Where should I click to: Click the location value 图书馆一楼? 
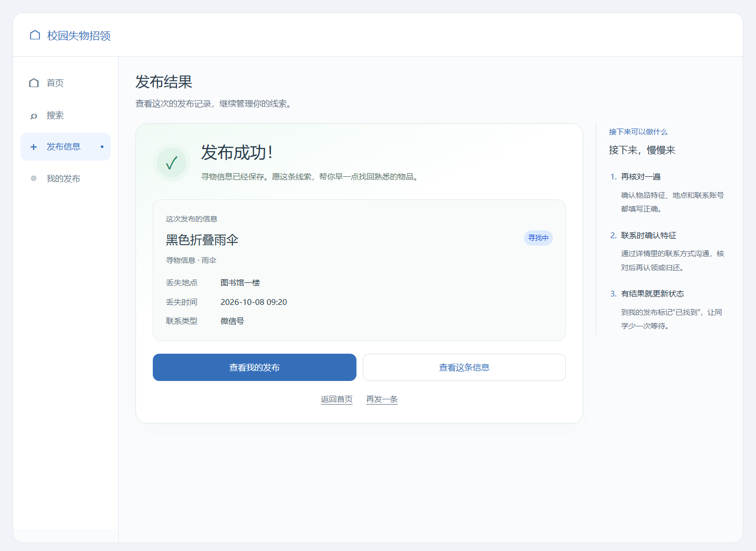click(240, 283)
